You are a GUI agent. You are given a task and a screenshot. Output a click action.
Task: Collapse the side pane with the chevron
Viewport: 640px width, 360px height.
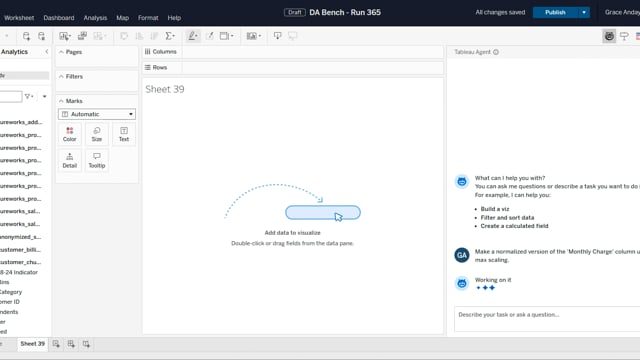(x=47, y=51)
